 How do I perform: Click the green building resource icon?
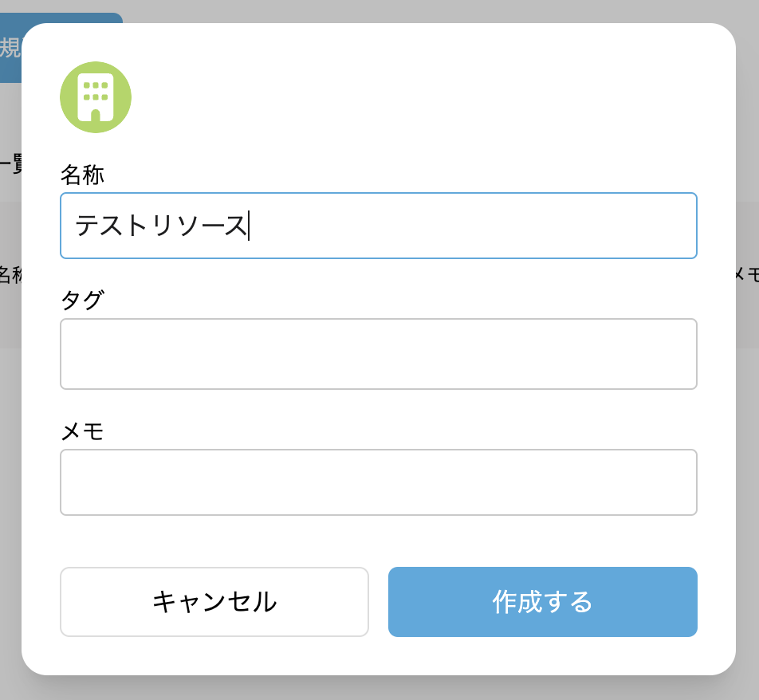coord(96,97)
